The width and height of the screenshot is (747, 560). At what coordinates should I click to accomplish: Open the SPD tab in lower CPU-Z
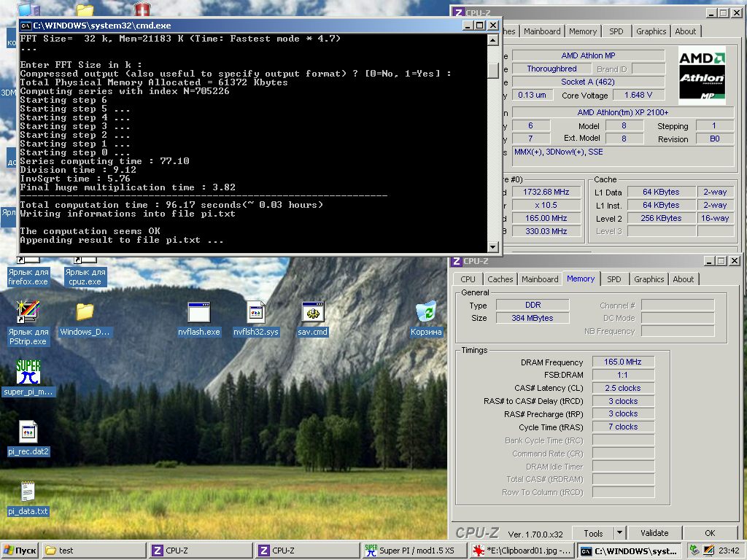[x=614, y=279]
